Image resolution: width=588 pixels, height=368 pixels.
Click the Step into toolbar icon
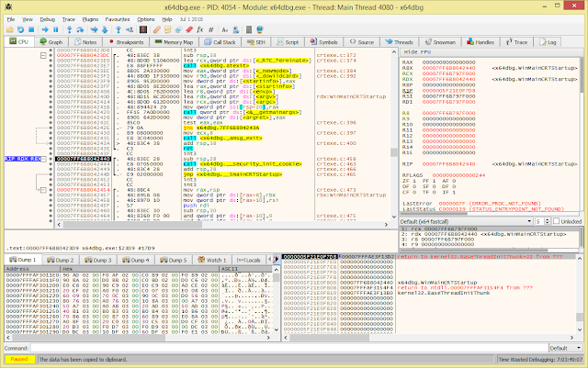click(x=72, y=29)
